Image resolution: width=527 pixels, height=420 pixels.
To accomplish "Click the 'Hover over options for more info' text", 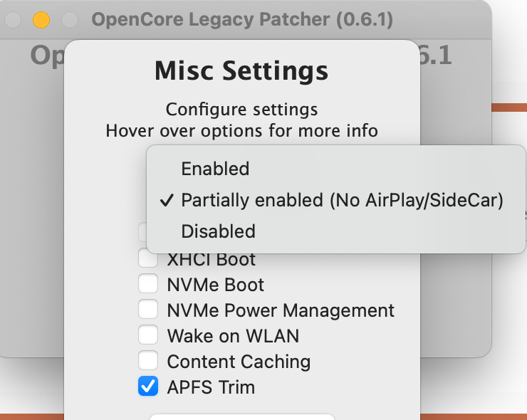I will tap(241, 131).
